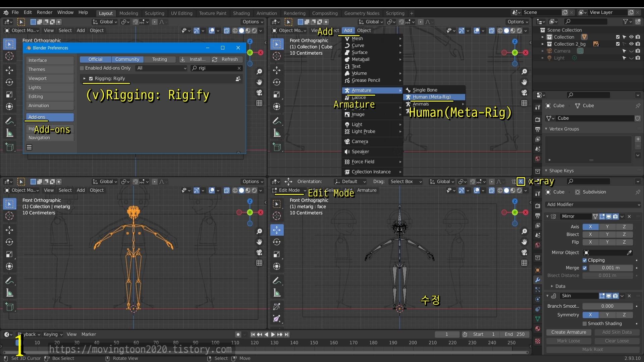Toggle Mirror modifier Merge checkbox
The height and width of the screenshot is (362, 644).
(x=585, y=268)
